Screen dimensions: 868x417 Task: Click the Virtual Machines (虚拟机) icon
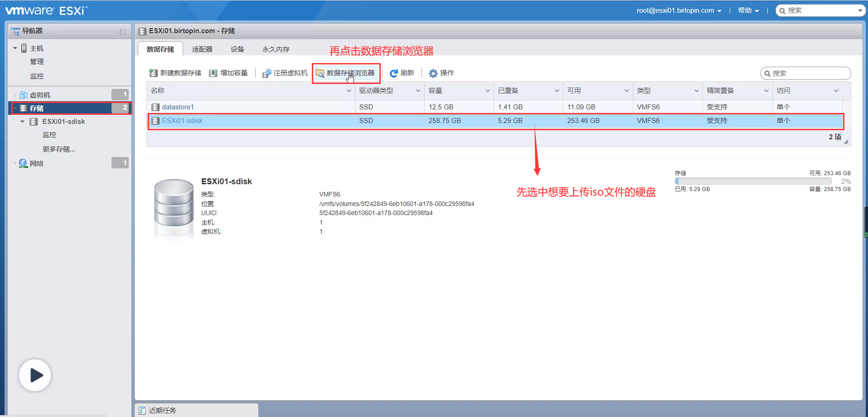(x=24, y=95)
